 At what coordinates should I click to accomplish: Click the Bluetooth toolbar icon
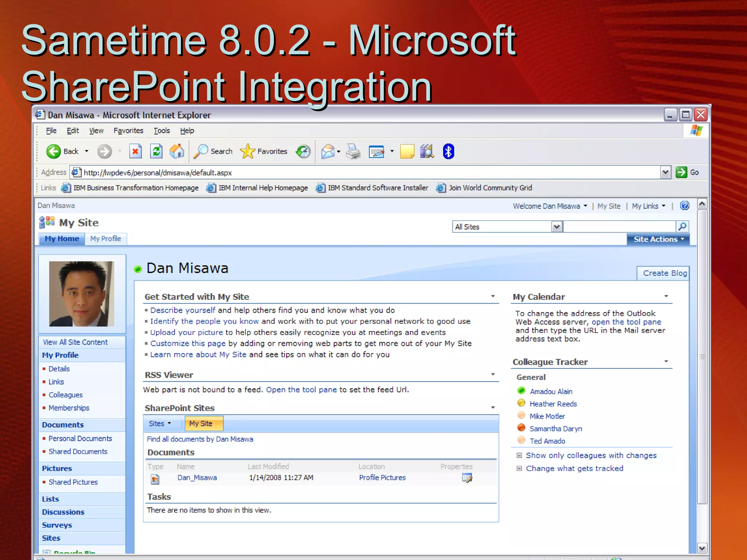[448, 151]
